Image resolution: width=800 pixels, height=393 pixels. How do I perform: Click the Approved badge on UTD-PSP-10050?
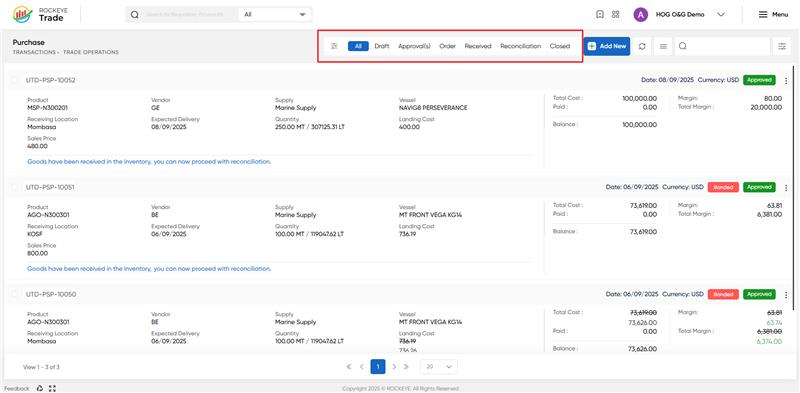click(759, 294)
